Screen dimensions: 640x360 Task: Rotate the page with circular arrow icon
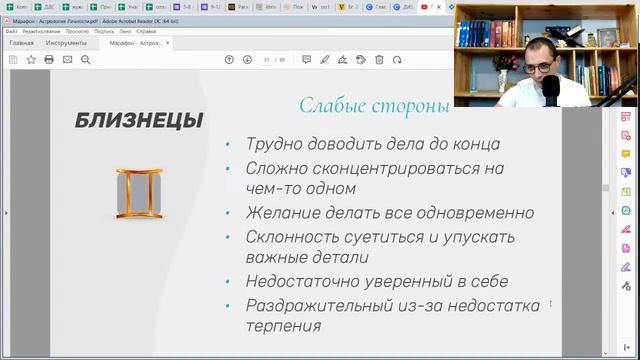(x=397, y=60)
